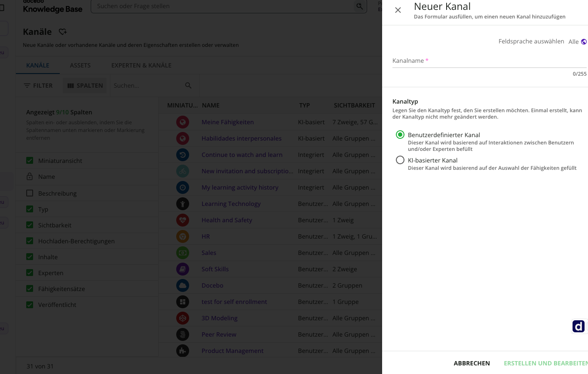The width and height of the screenshot is (588, 374).
Task: Click the Meine Fähigkeiten thumbnail icon
Action: (x=183, y=122)
